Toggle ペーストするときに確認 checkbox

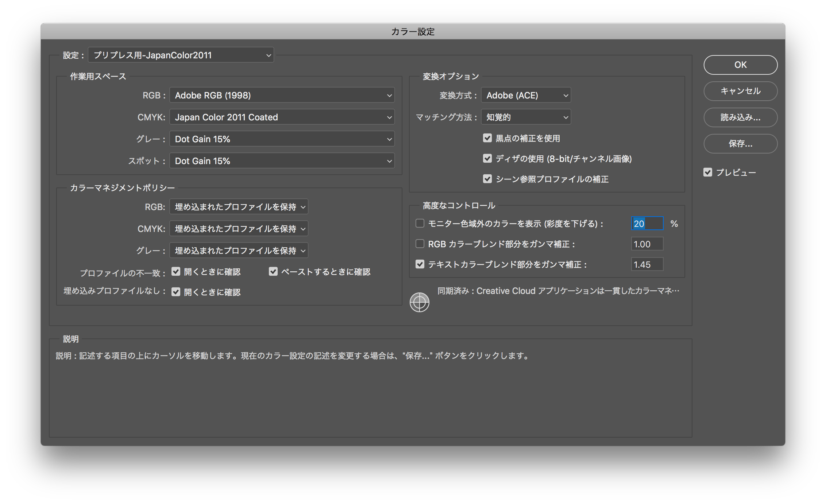click(x=273, y=271)
